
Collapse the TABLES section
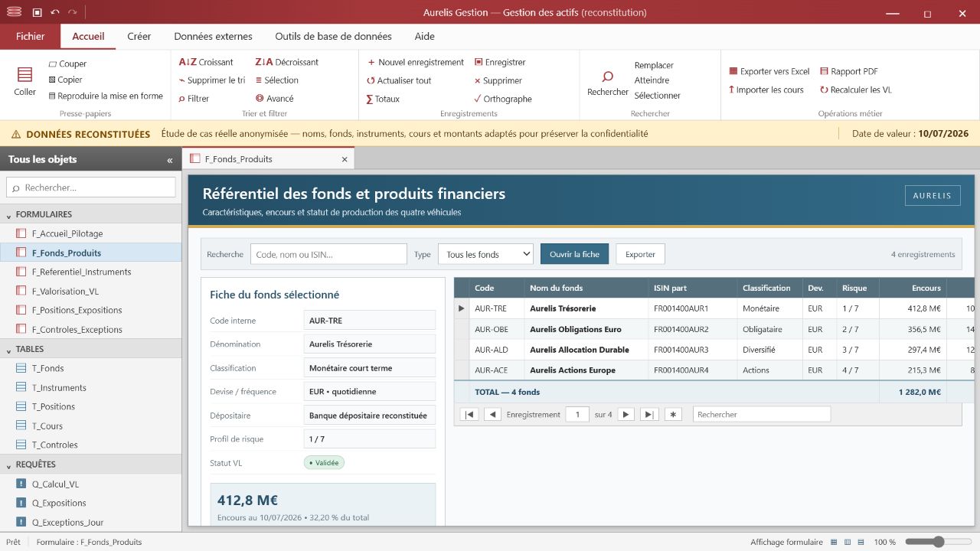pos(9,350)
